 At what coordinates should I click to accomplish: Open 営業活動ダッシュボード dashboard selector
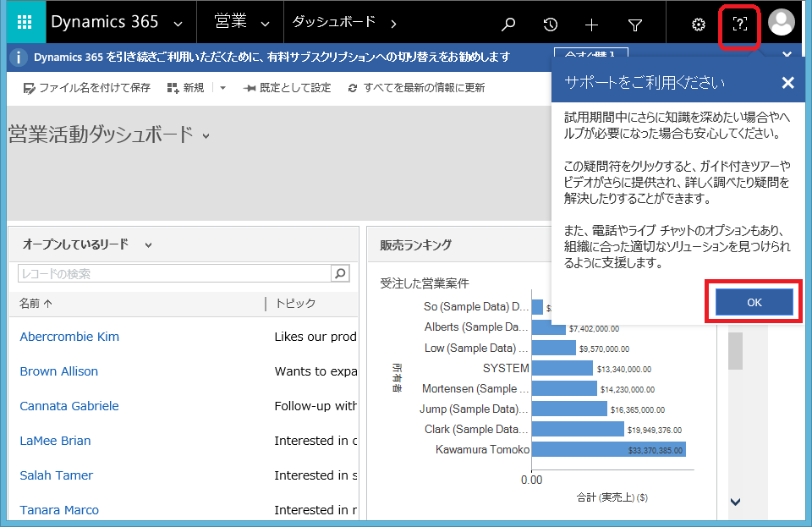[x=206, y=136]
